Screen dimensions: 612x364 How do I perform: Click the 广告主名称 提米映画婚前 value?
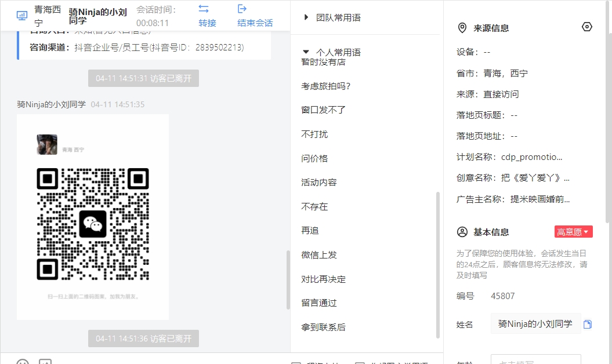(x=540, y=199)
